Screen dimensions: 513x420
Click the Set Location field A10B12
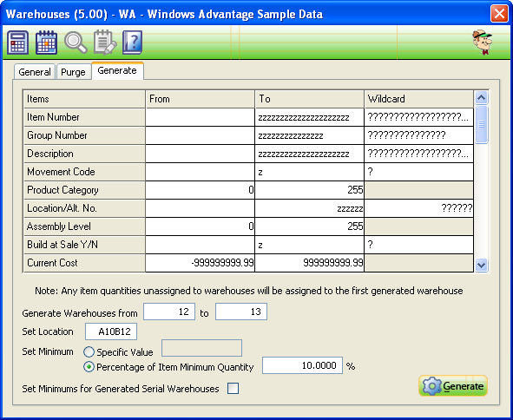[x=111, y=331]
